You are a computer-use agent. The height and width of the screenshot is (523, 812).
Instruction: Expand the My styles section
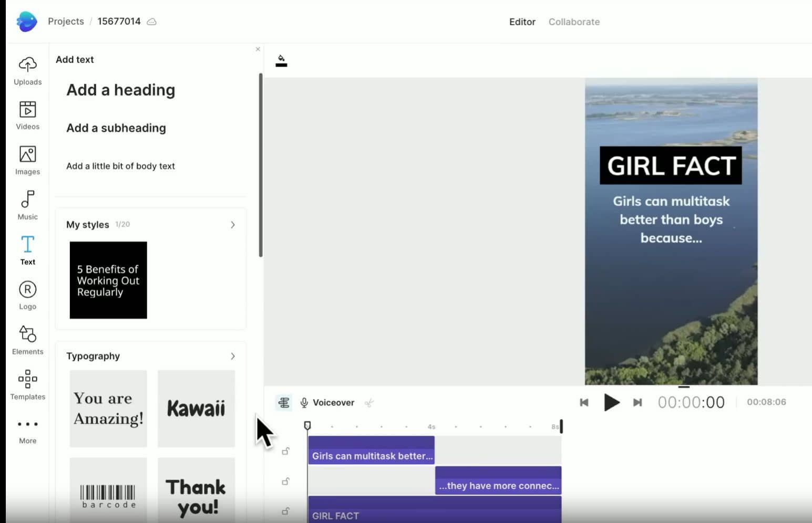pyautogui.click(x=232, y=225)
